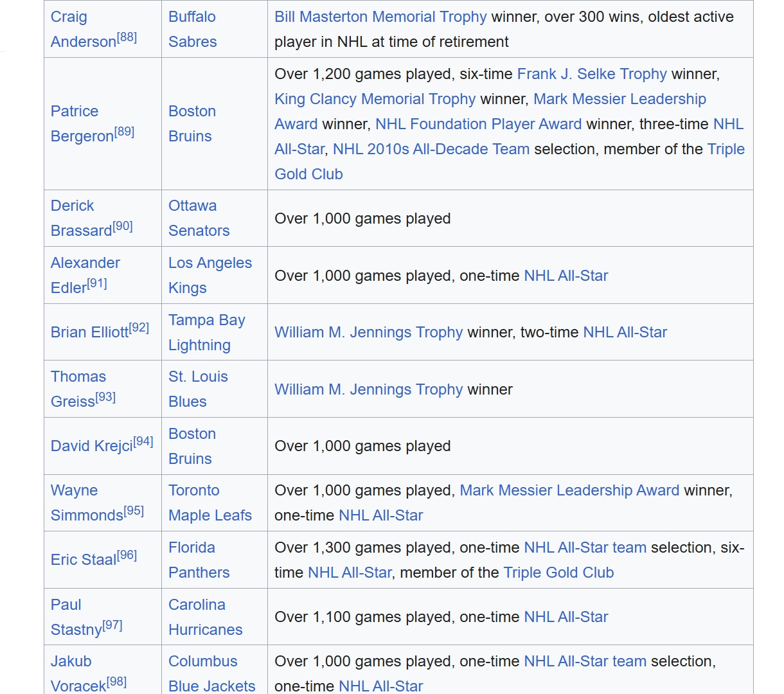Open NHL All-Star team link in Voracek row

pyautogui.click(x=585, y=661)
